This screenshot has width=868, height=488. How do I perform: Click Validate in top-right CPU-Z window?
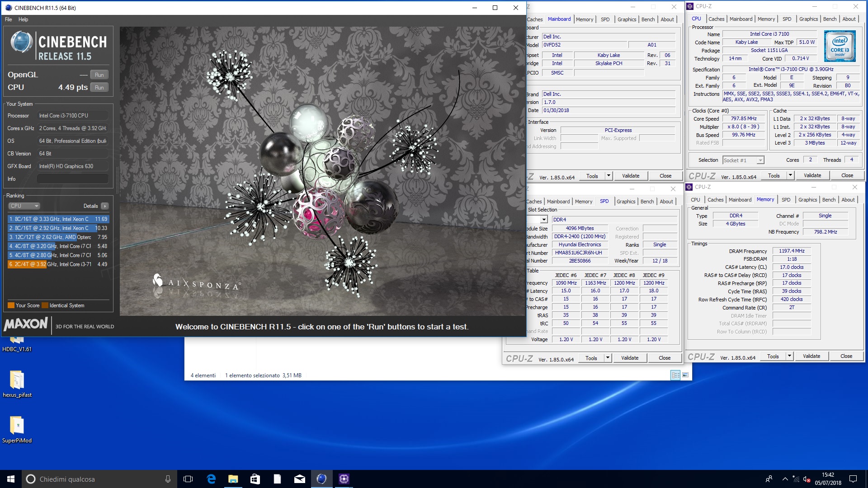pos(812,176)
